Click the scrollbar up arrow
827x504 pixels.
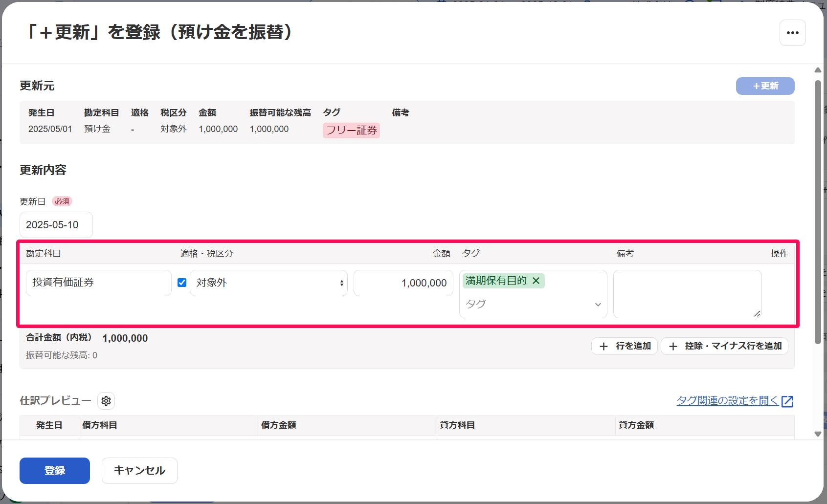point(818,70)
